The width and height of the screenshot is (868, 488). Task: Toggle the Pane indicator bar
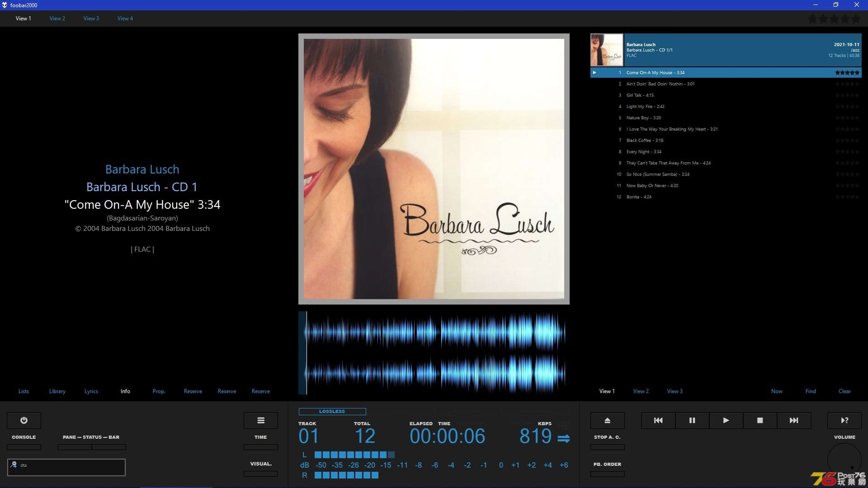coord(75,447)
